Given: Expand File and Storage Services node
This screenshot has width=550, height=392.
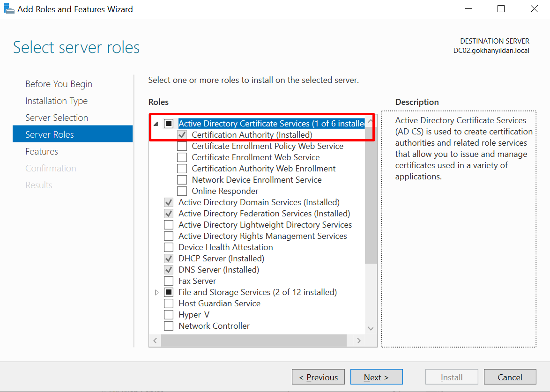Looking at the screenshot, I should coord(156,292).
